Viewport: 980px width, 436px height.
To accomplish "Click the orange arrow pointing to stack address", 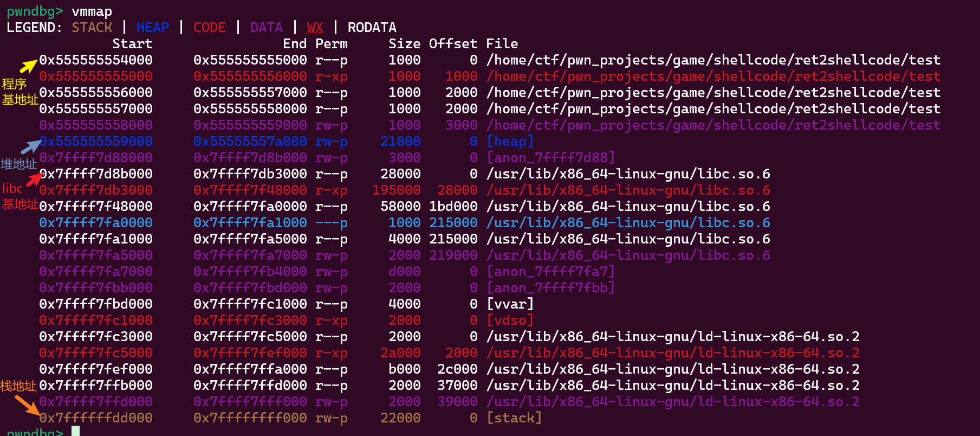I will click(x=27, y=405).
